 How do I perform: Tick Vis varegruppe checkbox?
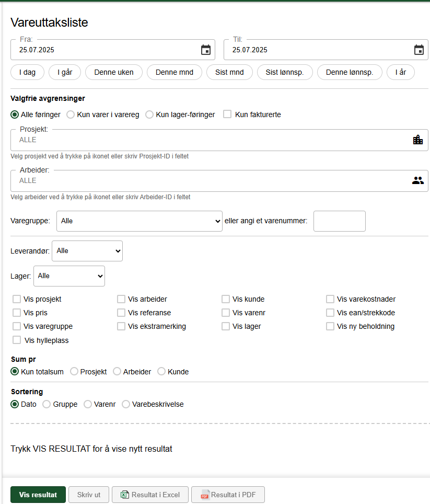[17, 326]
